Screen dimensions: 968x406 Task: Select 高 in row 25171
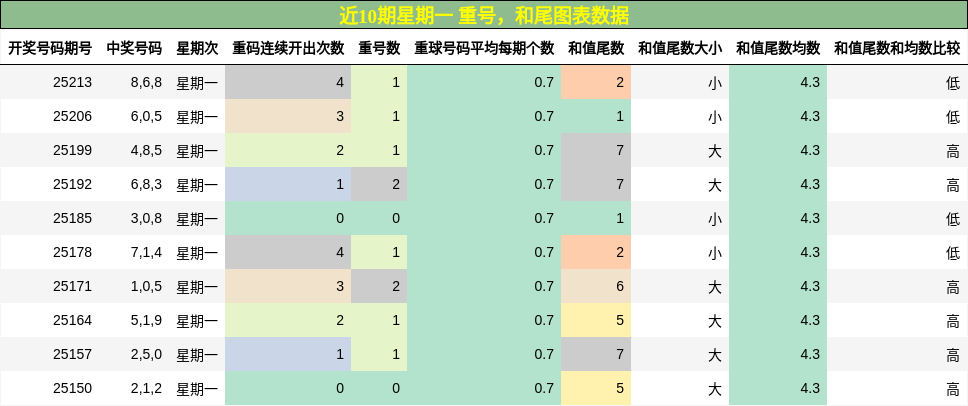(x=953, y=286)
